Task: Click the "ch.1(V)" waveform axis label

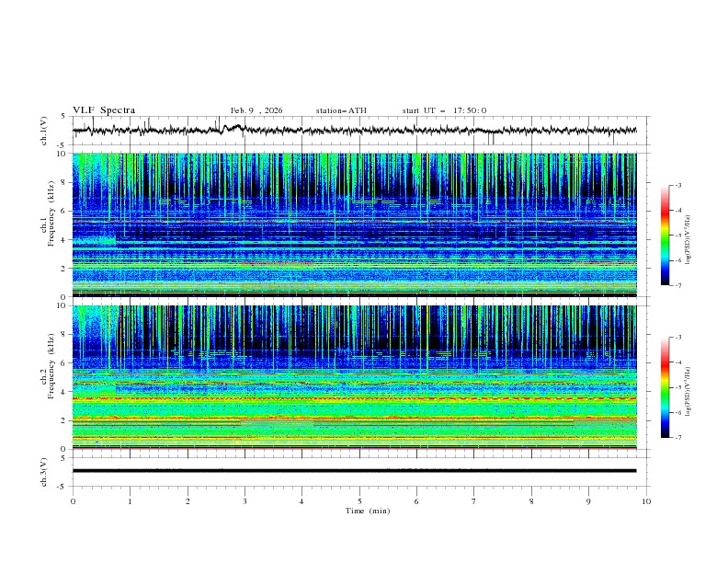Action: point(44,131)
